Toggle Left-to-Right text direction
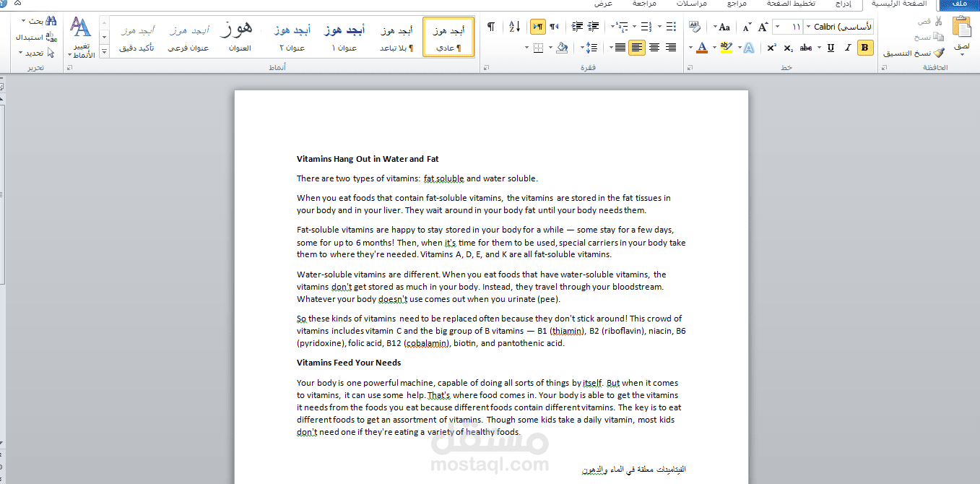 (538, 27)
